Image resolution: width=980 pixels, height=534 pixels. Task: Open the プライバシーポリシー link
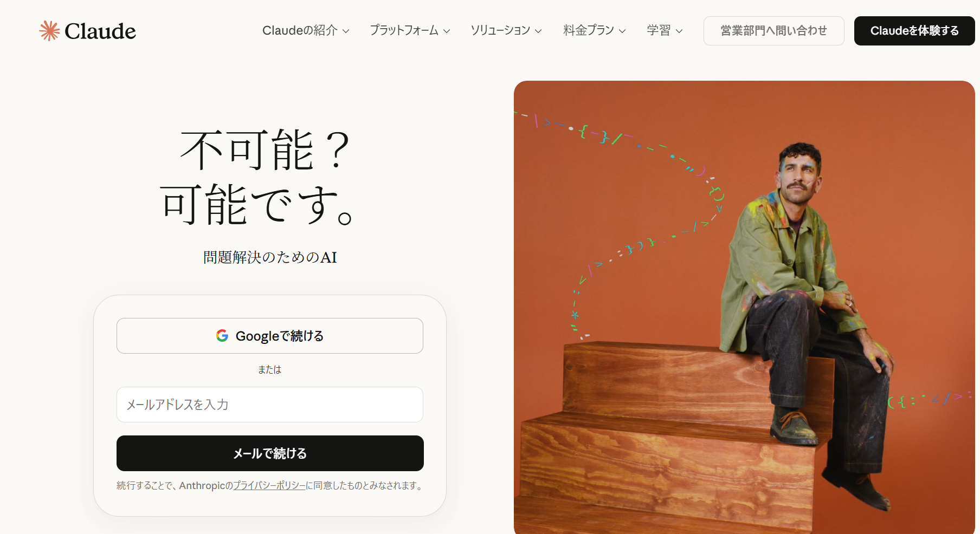click(x=269, y=486)
